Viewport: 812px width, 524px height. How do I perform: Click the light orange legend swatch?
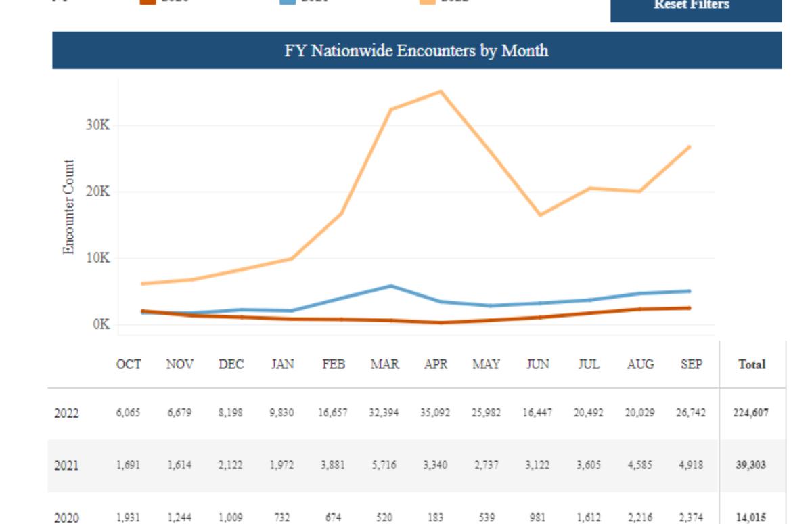[428, 2]
